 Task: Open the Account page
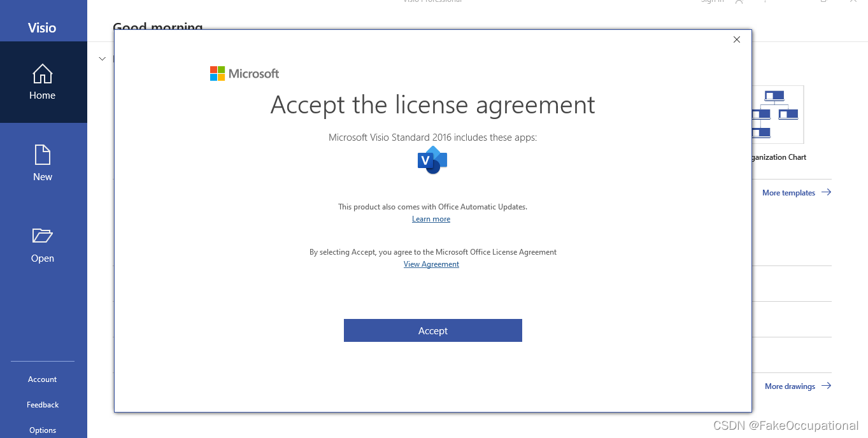click(x=43, y=379)
